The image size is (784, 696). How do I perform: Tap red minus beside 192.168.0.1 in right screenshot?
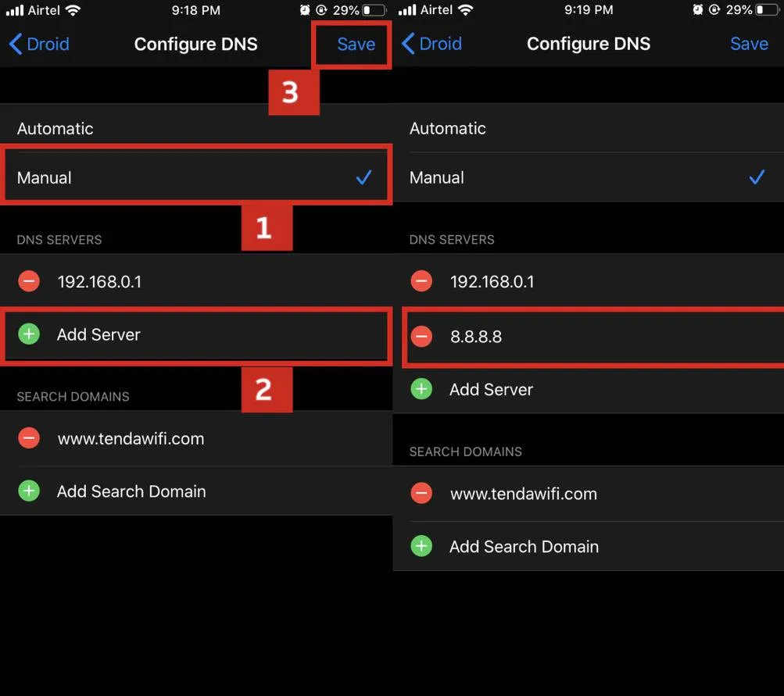[421, 281]
